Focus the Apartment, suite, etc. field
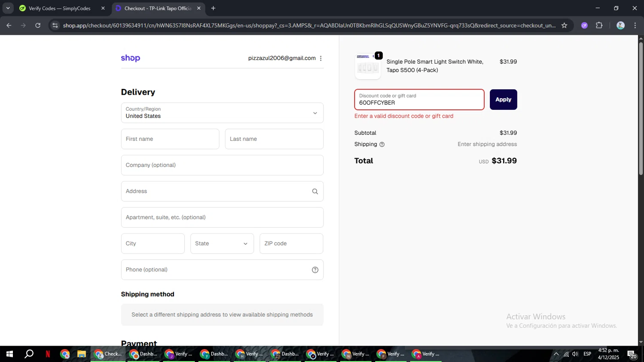Viewport: 644px width, 362px height. click(x=222, y=217)
